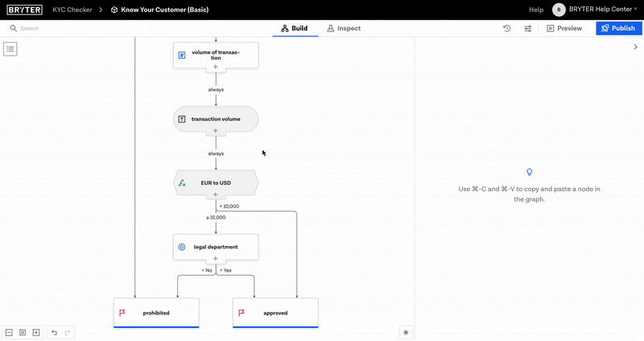
Task: Click the Publish button
Action: coord(617,28)
